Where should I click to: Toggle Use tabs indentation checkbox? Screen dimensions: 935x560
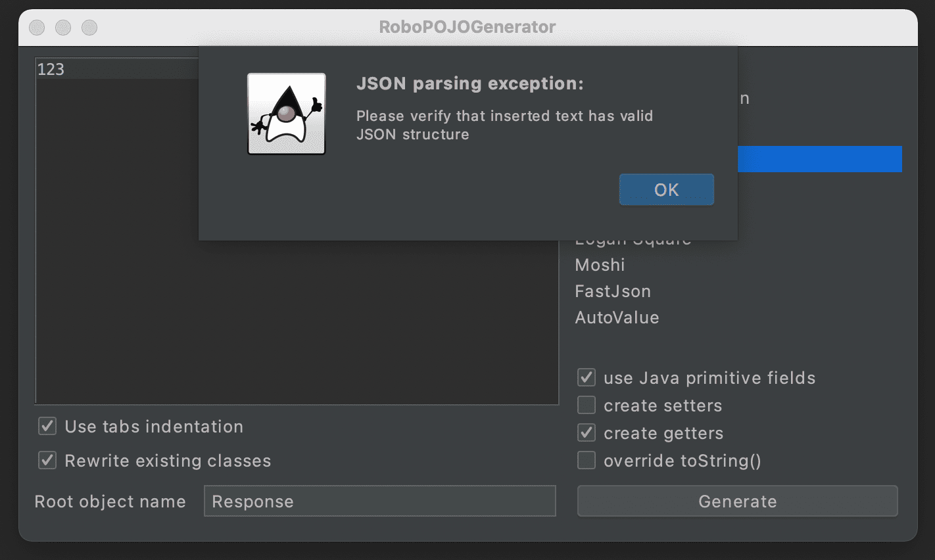pos(47,427)
